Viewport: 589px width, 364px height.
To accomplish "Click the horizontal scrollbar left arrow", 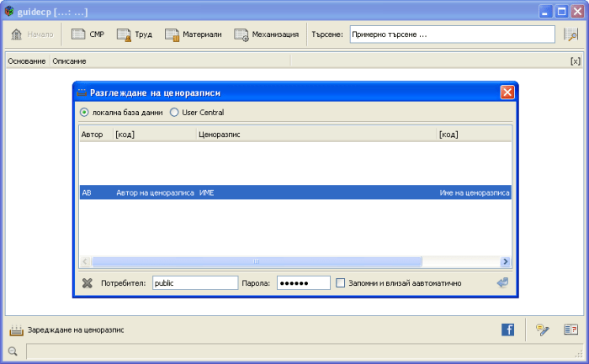I will click(85, 261).
